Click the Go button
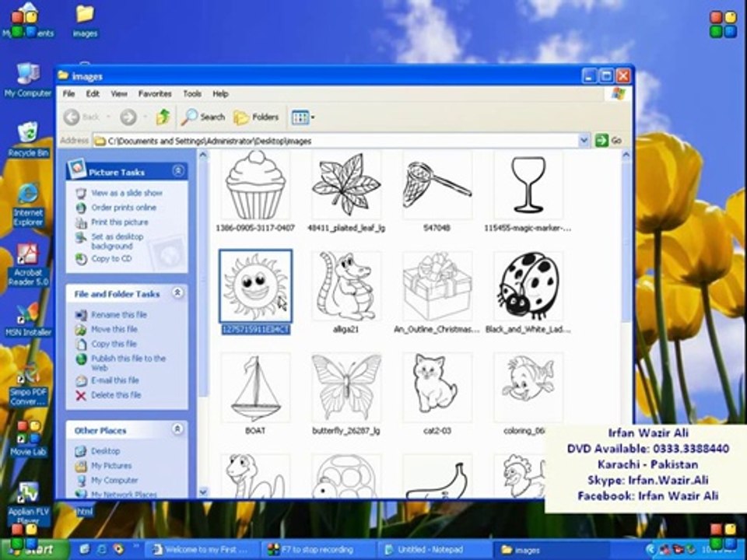Image resolution: width=747 pixels, height=560 pixels. click(608, 141)
